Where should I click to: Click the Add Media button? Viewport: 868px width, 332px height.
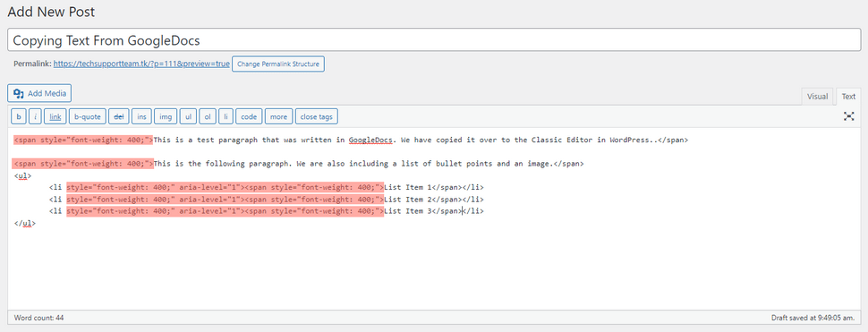coord(40,93)
